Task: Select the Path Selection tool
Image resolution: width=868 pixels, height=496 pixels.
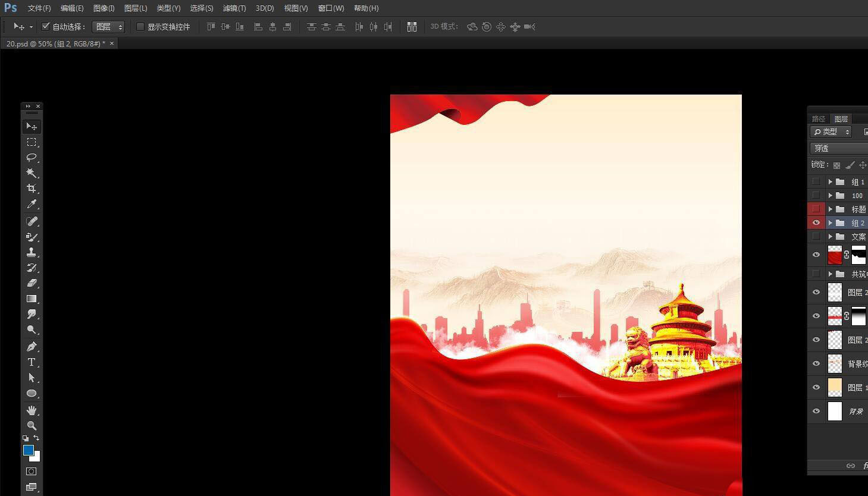Action: [32, 378]
